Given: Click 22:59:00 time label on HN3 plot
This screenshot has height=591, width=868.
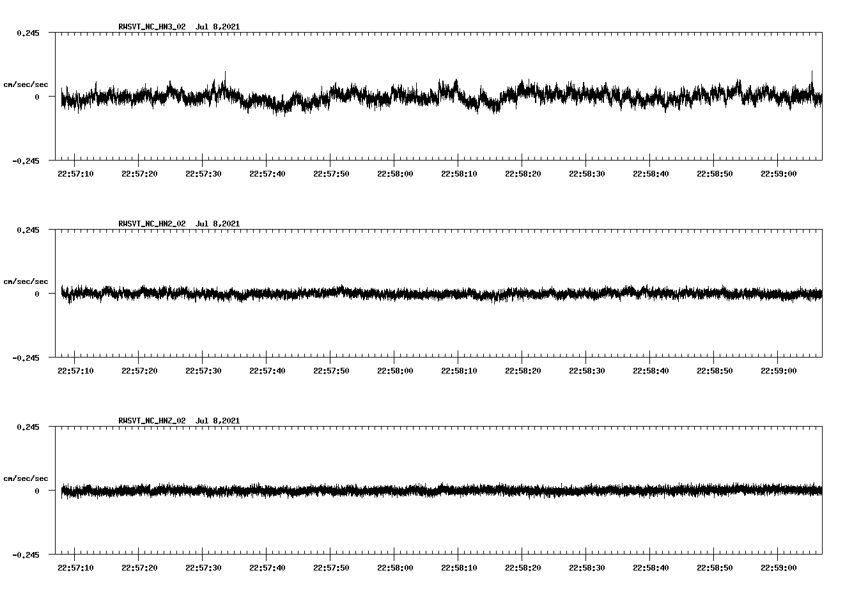Looking at the screenshot, I should pyautogui.click(x=779, y=174).
